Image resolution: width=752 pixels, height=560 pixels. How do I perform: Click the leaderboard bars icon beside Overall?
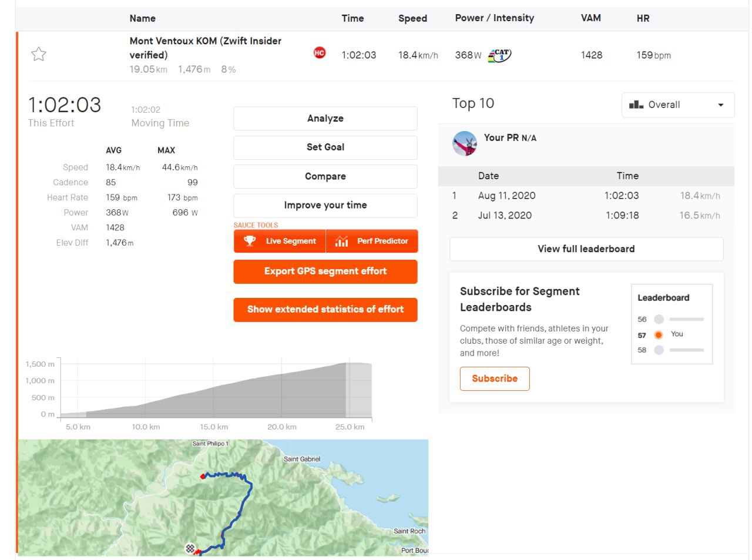[x=636, y=105]
